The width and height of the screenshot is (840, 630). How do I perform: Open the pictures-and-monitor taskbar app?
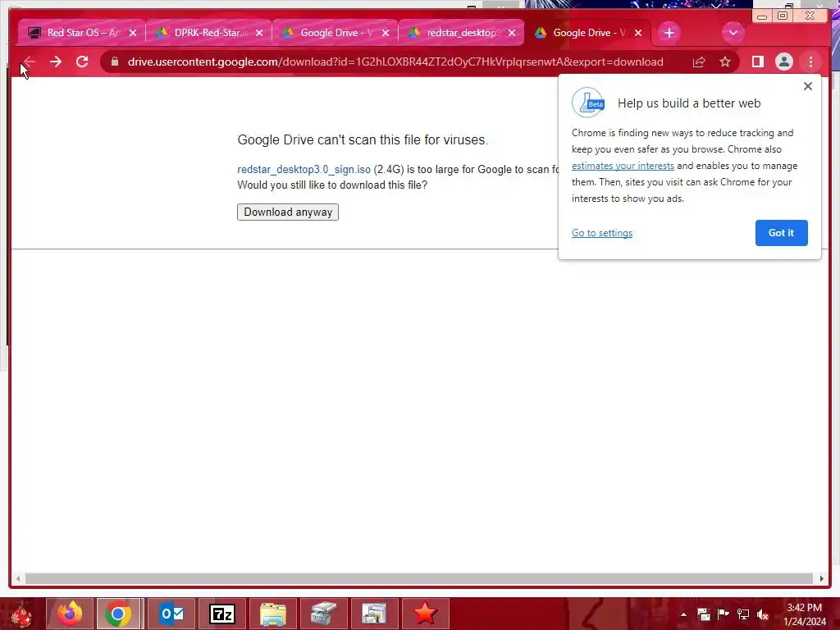pos(374,614)
